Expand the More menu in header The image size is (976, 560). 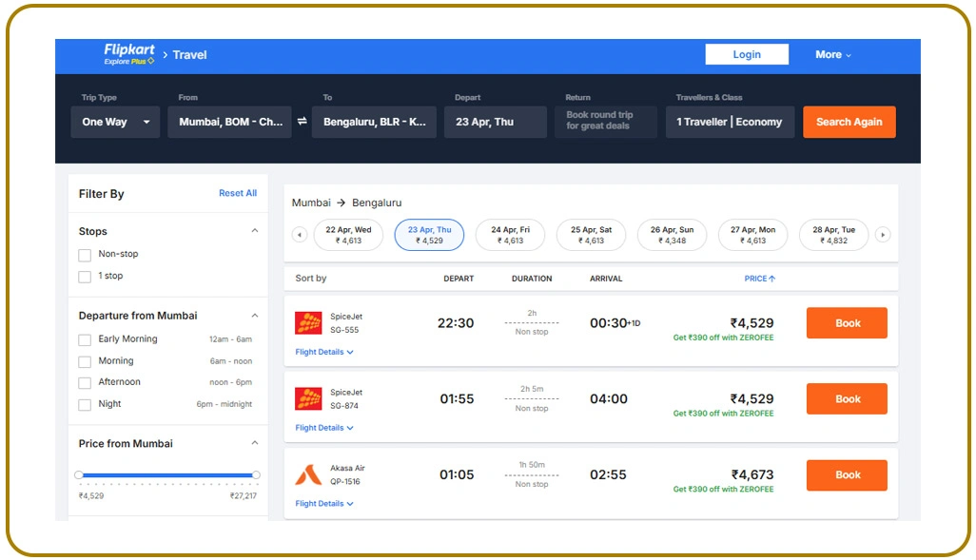pyautogui.click(x=832, y=55)
